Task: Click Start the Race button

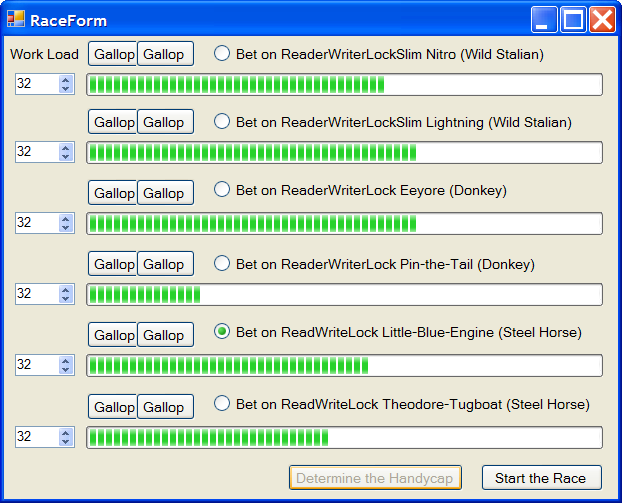Action: pos(541,478)
